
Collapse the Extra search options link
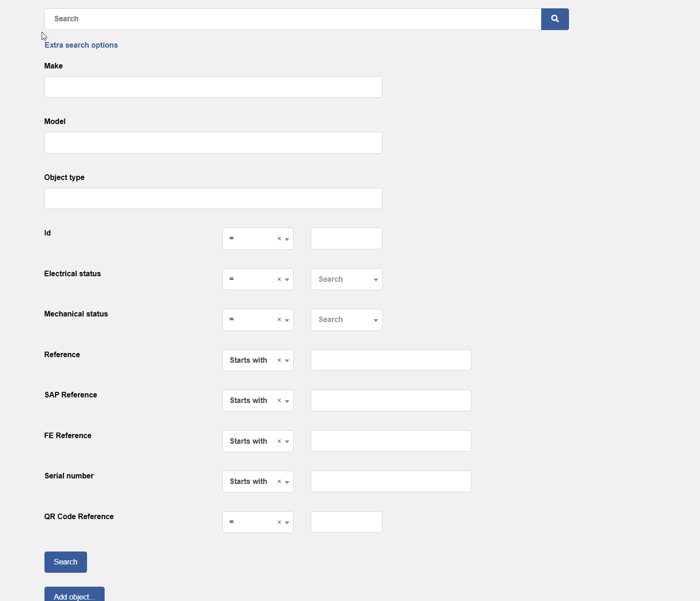(81, 45)
